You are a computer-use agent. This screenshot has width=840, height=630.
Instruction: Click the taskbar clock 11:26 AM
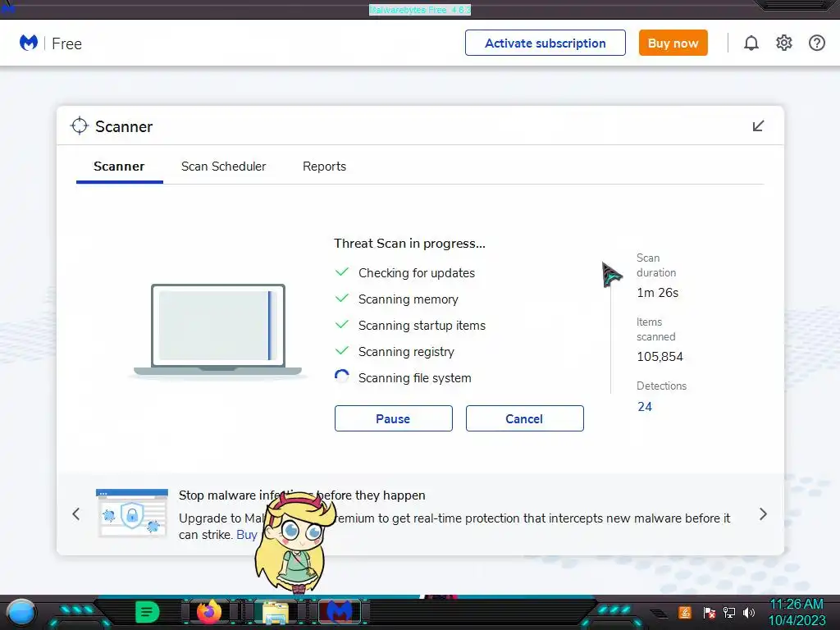point(797,604)
